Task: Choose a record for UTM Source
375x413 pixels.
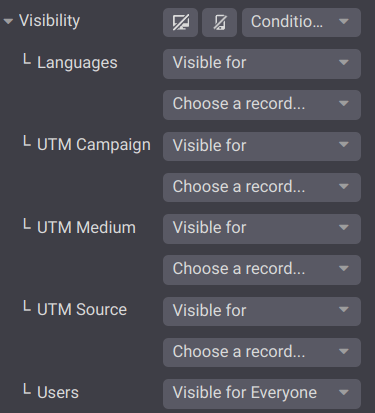Action: coord(262,352)
